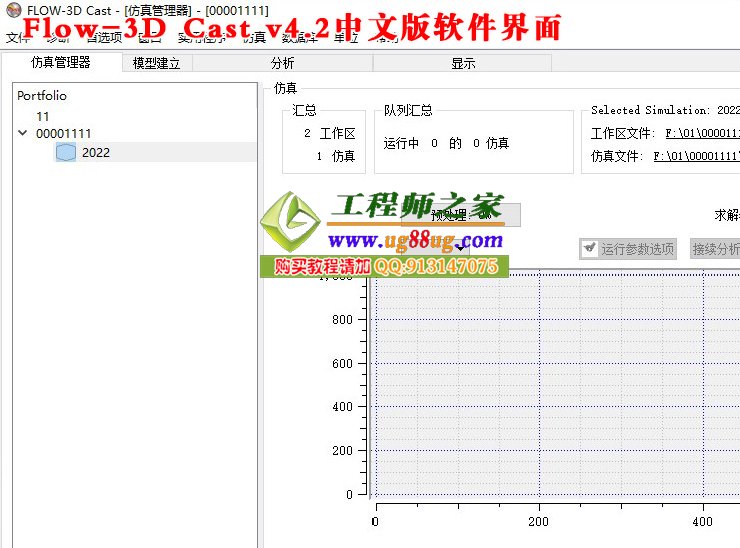Click the 400 tick on horizontal axis
The image size is (740, 548).
click(702, 522)
